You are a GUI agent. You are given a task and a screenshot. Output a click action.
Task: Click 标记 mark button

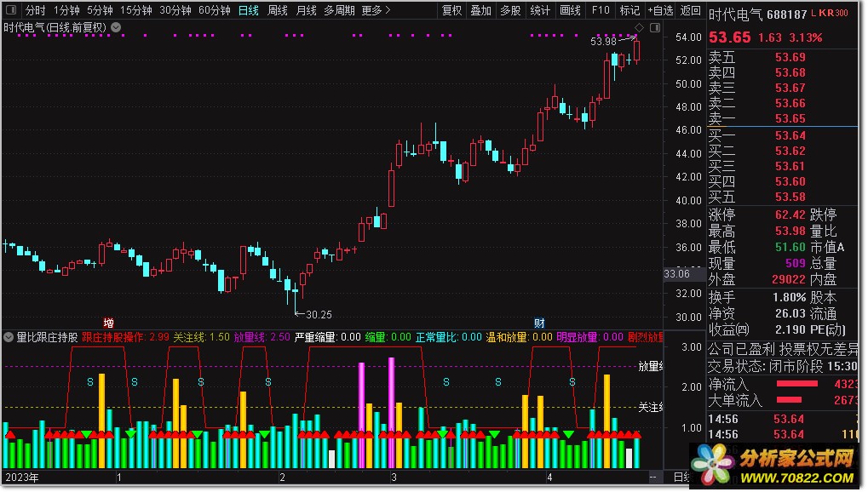click(x=630, y=10)
